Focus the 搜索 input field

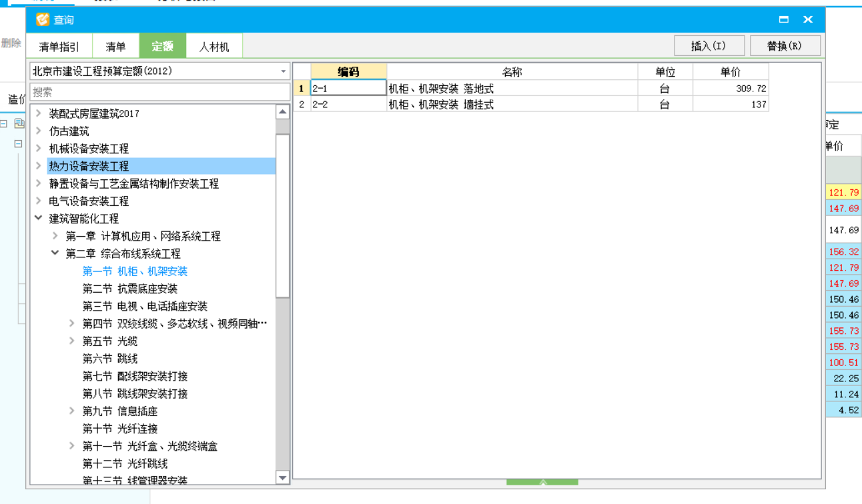160,92
